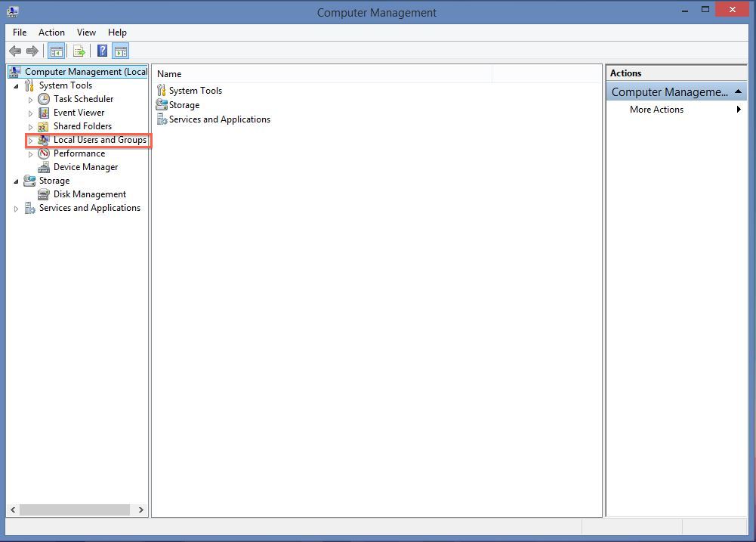
Task: Collapse the System Tools tree node
Action: [x=16, y=86]
